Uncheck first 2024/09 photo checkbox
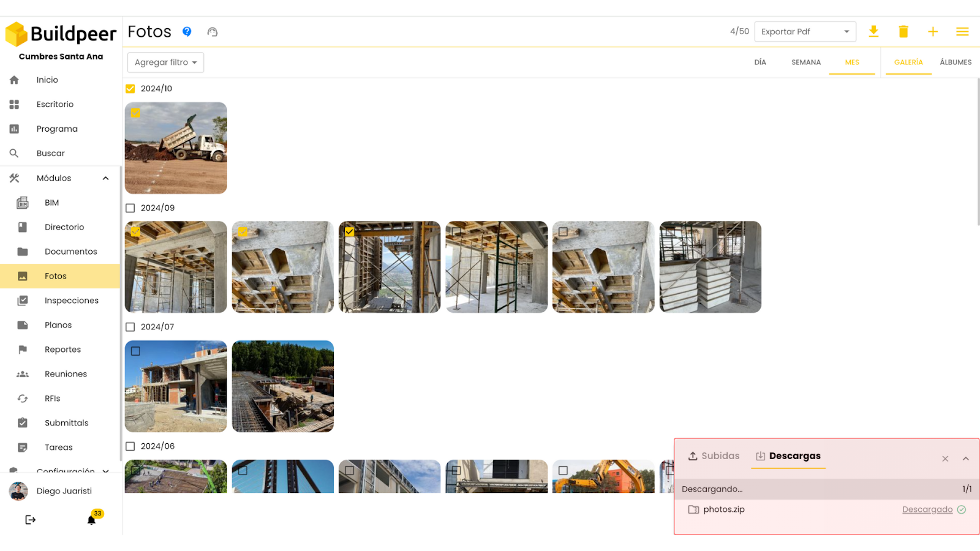Viewport: 980px width, 551px height. (x=135, y=232)
